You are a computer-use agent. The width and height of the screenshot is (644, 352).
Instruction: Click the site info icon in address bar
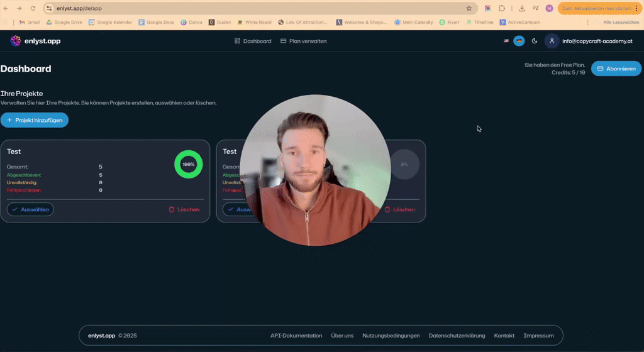[x=49, y=8]
